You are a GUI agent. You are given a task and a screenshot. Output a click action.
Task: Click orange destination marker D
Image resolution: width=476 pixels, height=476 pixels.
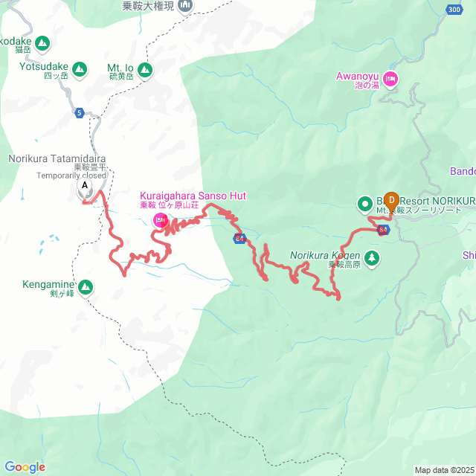[x=391, y=202]
